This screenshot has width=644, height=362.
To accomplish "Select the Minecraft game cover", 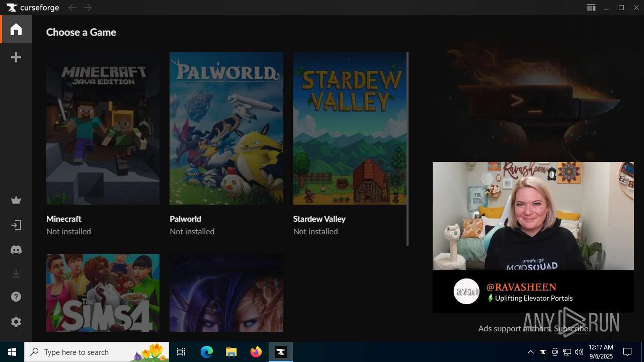I will tap(103, 128).
